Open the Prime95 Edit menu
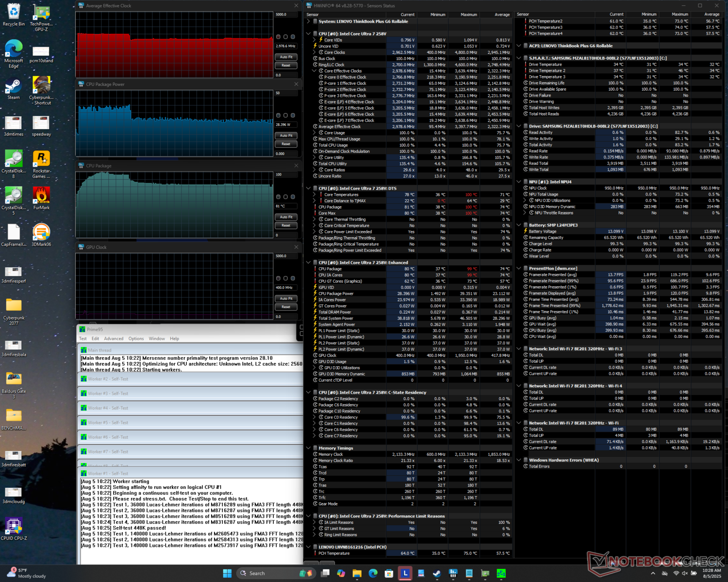 tap(95, 339)
